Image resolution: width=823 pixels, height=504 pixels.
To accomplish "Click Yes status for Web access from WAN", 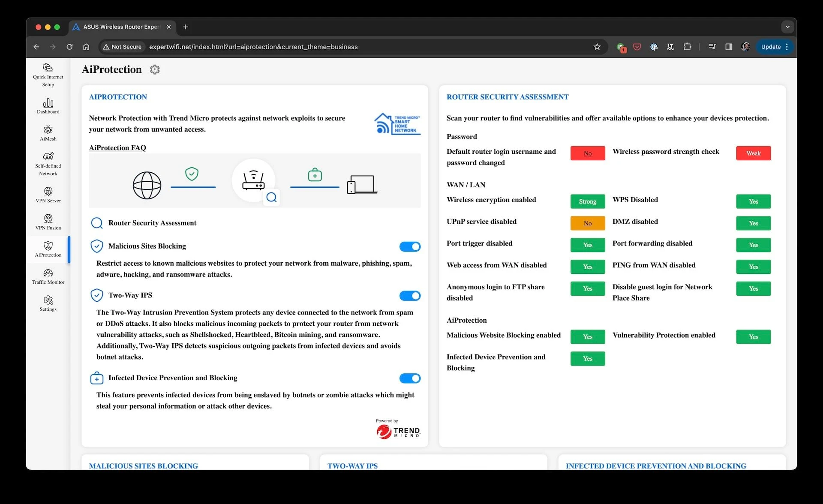I will (588, 267).
